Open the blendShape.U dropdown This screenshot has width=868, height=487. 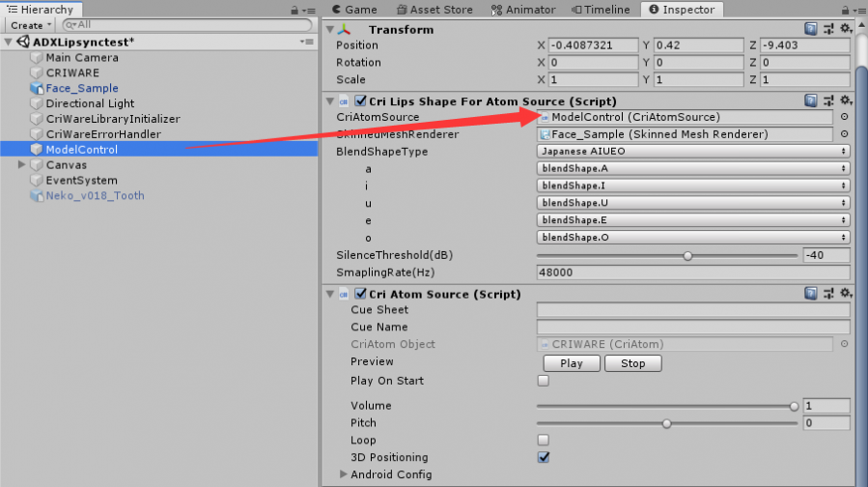(693, 203)
